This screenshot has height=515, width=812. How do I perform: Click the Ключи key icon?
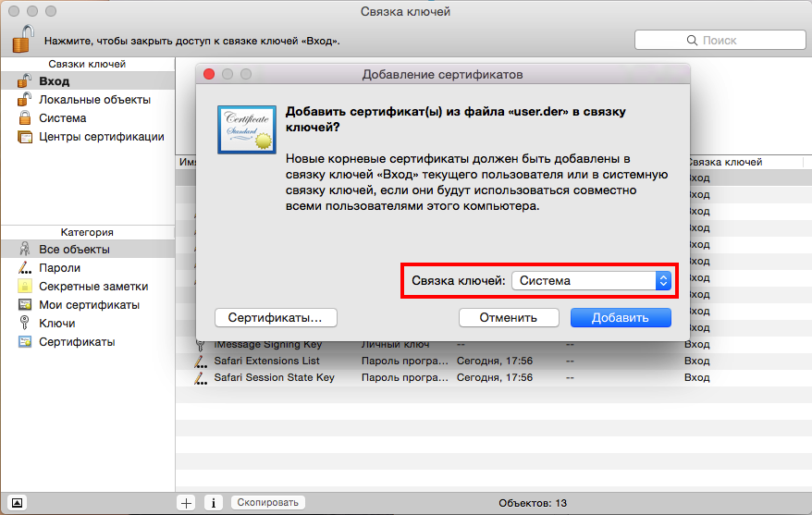coord(24,323)
